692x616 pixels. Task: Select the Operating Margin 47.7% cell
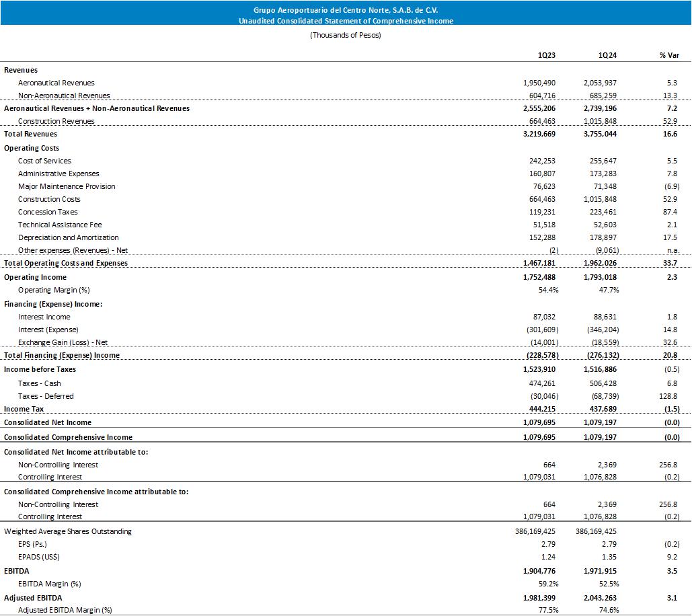pos(606,290)
